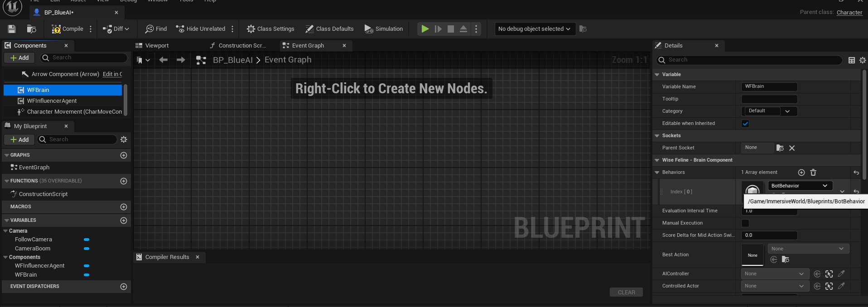
Task: Click the CLEAR button in Compiler Results
Action: coord(626,293)
